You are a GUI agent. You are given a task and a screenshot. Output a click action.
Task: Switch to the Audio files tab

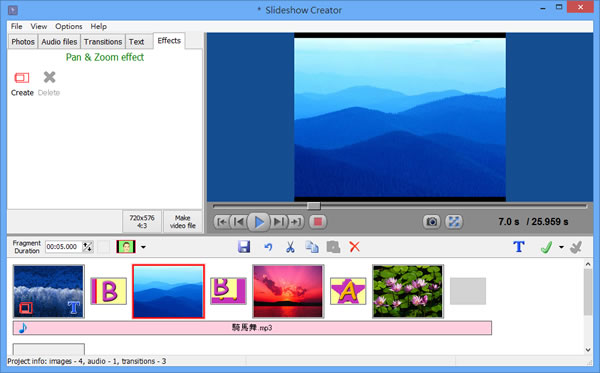(x=59, y=42)
